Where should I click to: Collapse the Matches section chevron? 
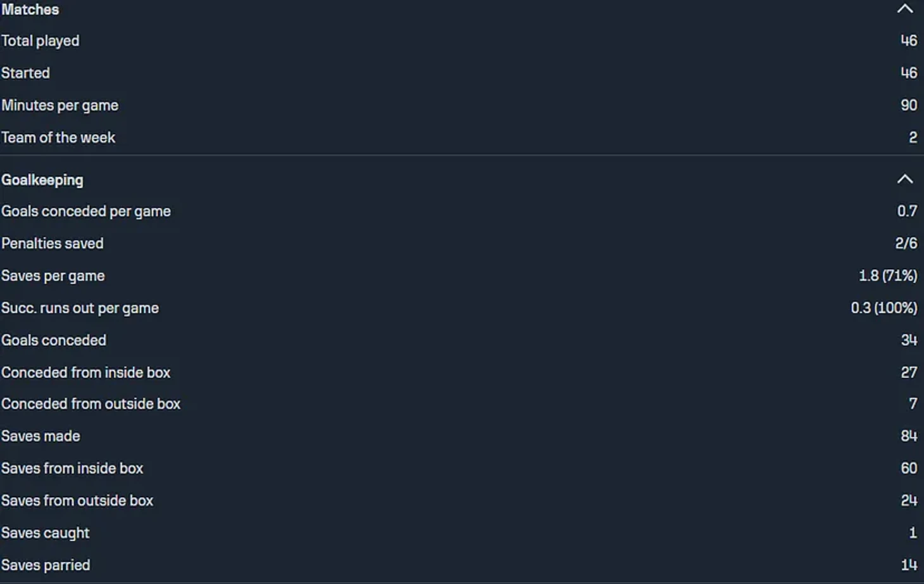pos(905,9)
